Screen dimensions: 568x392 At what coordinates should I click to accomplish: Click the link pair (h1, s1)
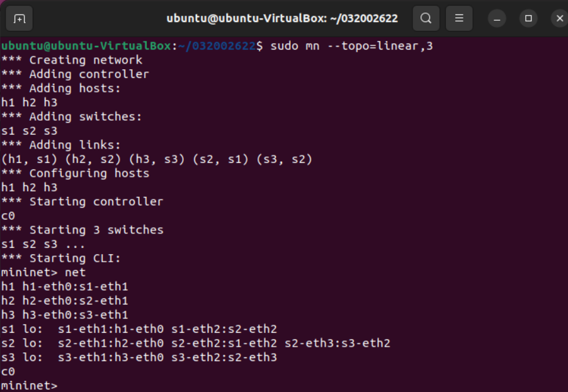coord(30,159)
